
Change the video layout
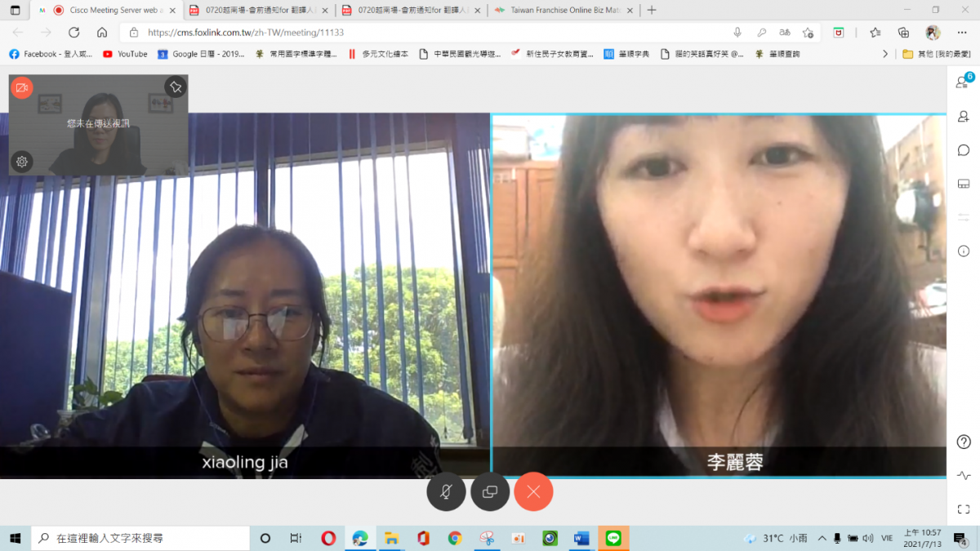tap(964, 184)
